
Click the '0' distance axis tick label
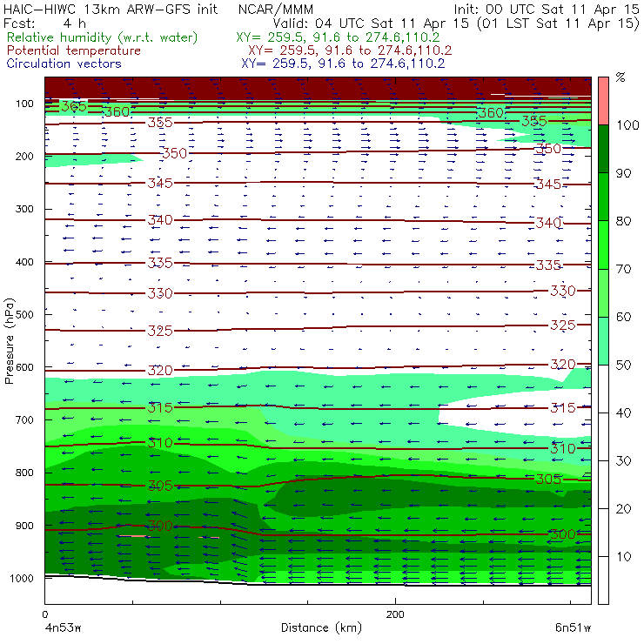coord(44,614)
